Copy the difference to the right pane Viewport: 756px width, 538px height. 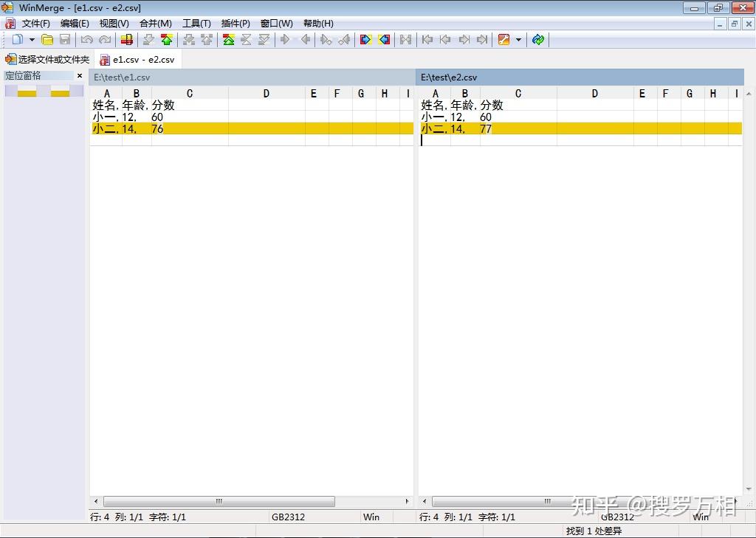point(285,39)
